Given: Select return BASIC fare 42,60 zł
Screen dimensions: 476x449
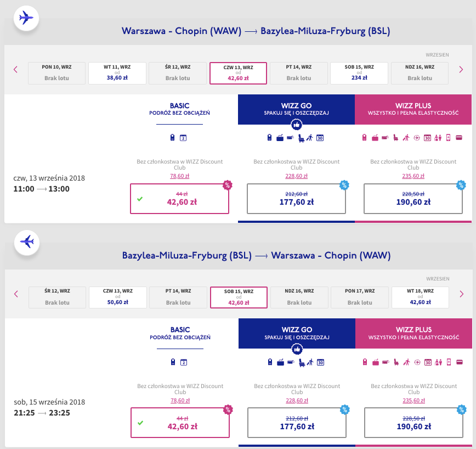Looking at the screenshot, I should (179, 422).
